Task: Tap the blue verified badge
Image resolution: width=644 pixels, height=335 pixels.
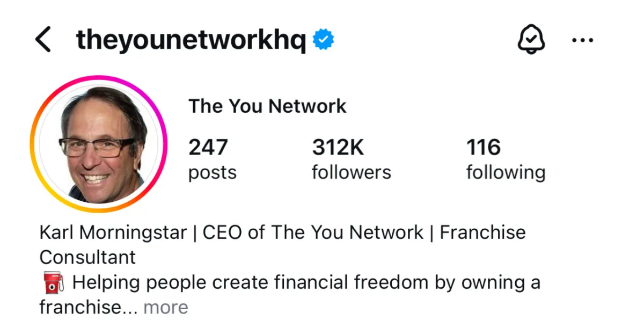Action: [x=324, y=40]
